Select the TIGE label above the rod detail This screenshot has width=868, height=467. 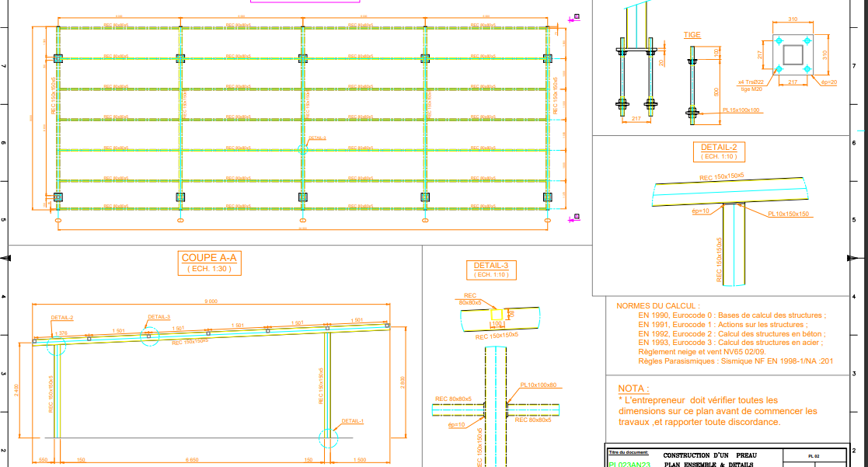click(691, 34)
